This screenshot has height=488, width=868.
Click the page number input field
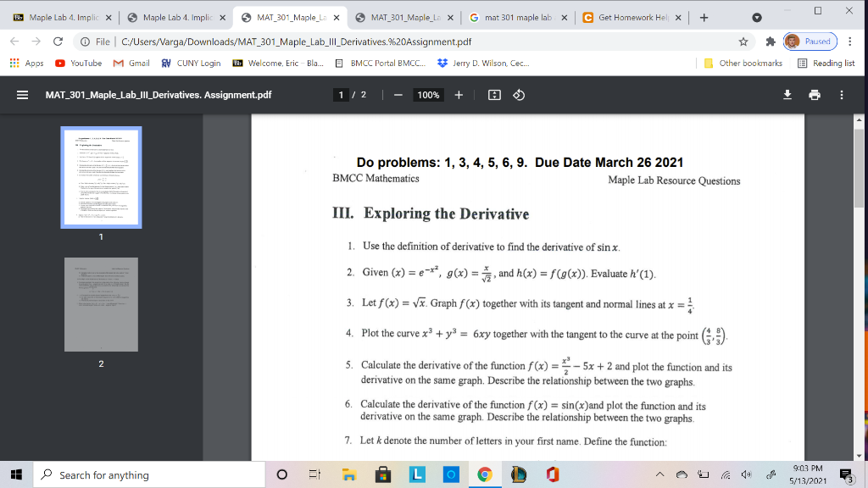341,95
